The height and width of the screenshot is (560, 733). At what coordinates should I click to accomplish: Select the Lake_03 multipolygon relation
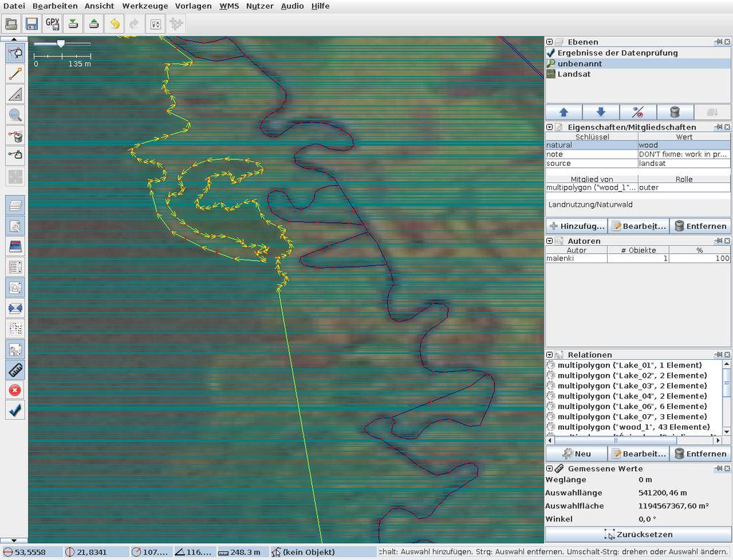click(631, 385)
